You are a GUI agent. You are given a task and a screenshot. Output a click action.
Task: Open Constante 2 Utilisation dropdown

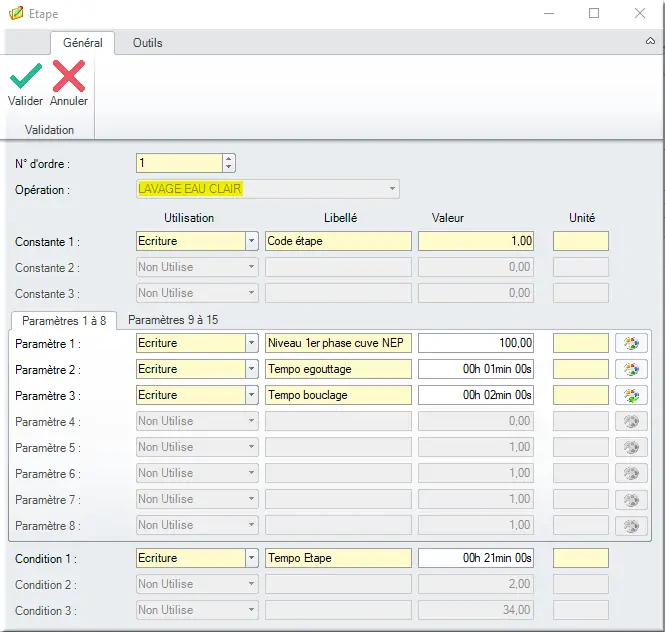point(251,267)
